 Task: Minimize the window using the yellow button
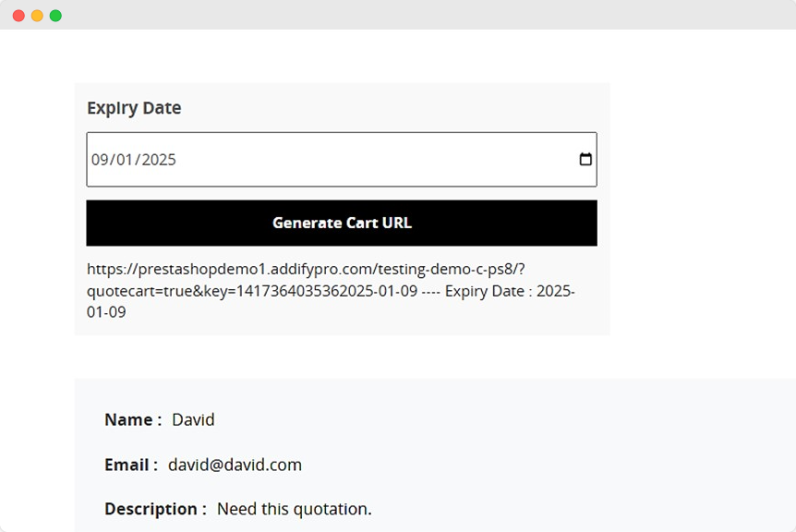[37, 16]
